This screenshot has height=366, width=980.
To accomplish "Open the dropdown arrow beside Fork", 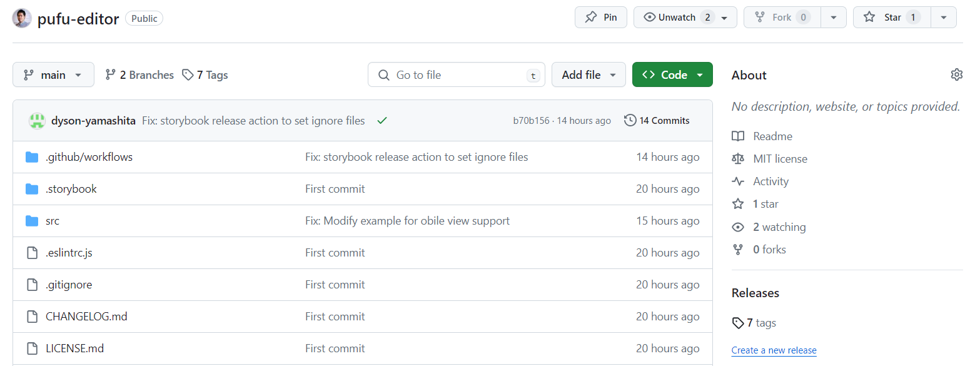I will pyautogui.click(x=834, y=18).
